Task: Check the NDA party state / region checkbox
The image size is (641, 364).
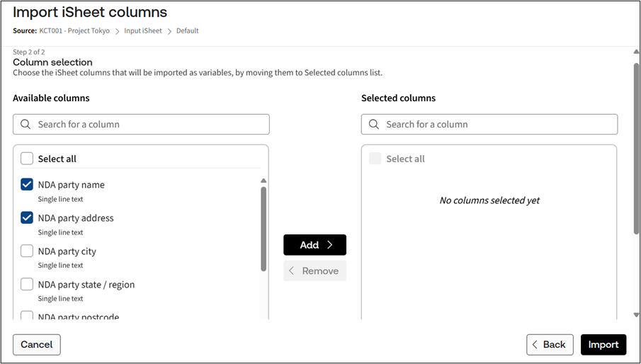Action: click(27, 284)
